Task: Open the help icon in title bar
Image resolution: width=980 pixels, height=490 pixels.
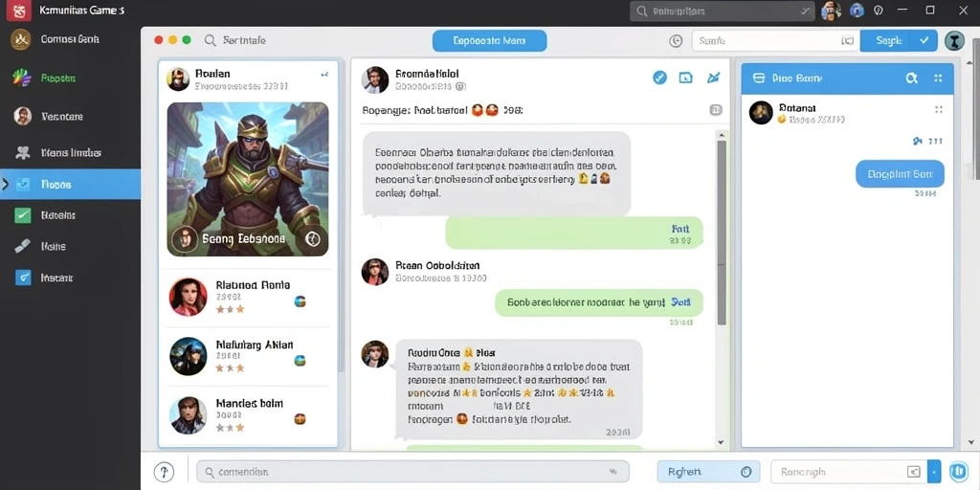Action: (879, 11)
